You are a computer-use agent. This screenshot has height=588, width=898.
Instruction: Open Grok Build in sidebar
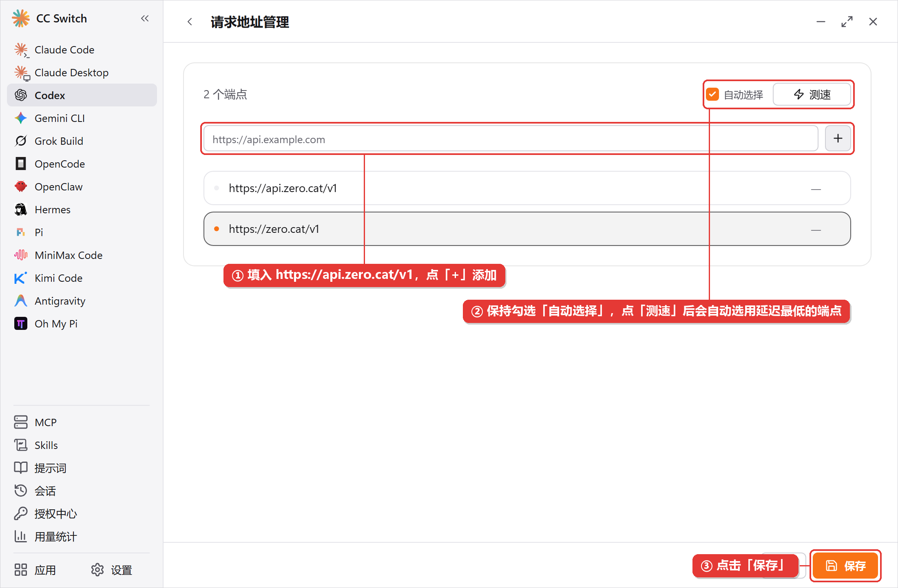click(82, 141)
